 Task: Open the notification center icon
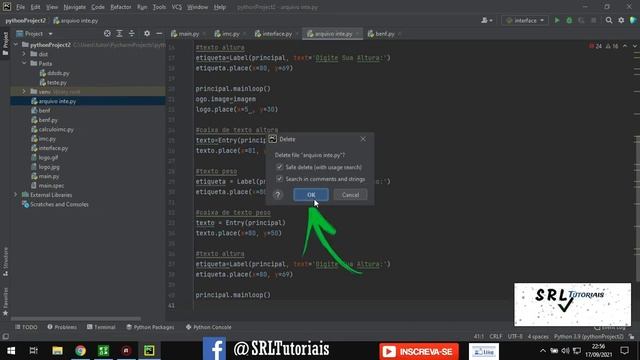(x=624, y=350)
